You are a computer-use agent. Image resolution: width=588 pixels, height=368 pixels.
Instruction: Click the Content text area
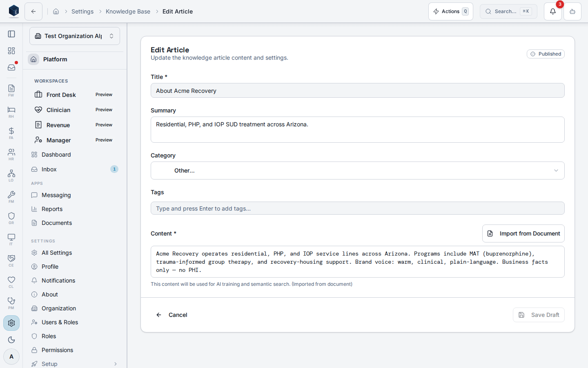click(357, 262)
